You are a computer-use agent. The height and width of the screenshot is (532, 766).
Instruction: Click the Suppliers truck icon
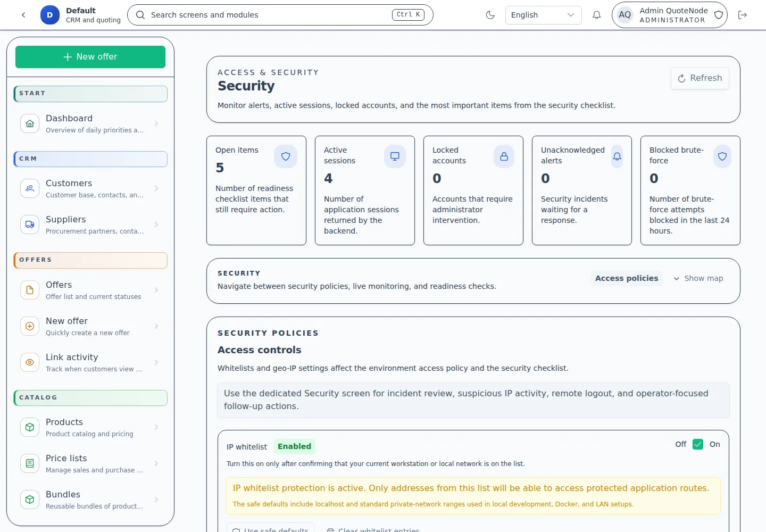click(x=30, y=225)
